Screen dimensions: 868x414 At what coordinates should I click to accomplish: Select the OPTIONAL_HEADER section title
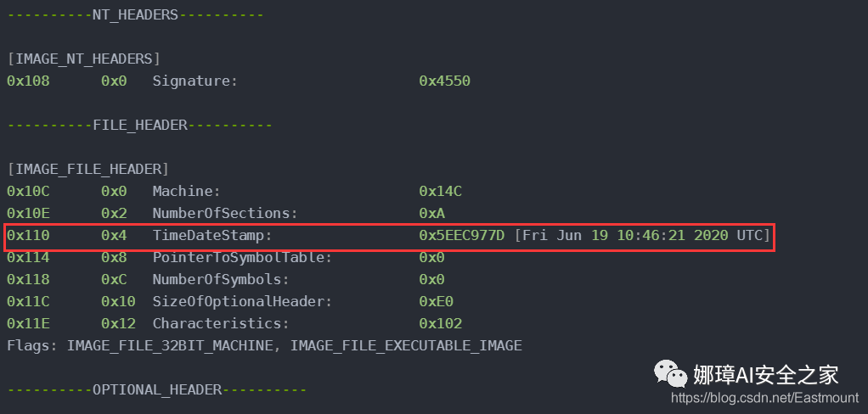[157, 390]
